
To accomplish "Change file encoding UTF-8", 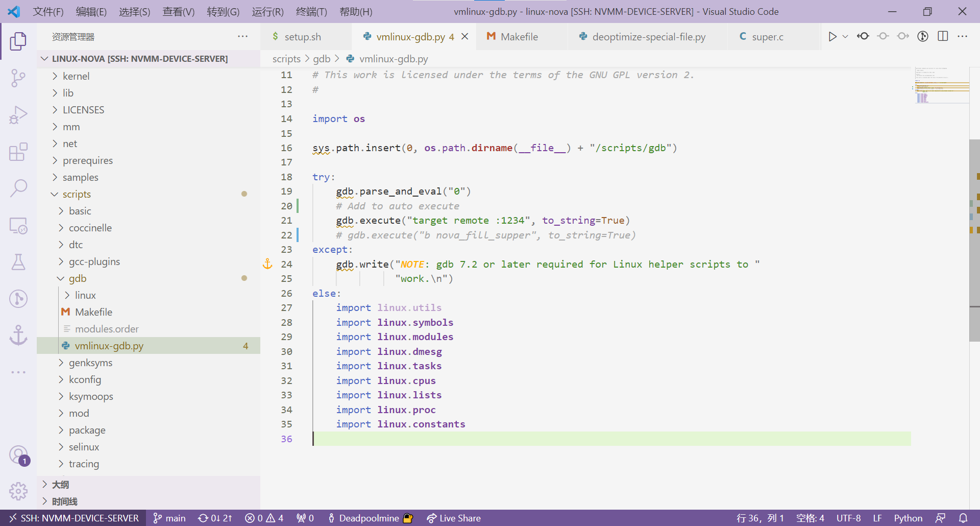I will point(848,518).
